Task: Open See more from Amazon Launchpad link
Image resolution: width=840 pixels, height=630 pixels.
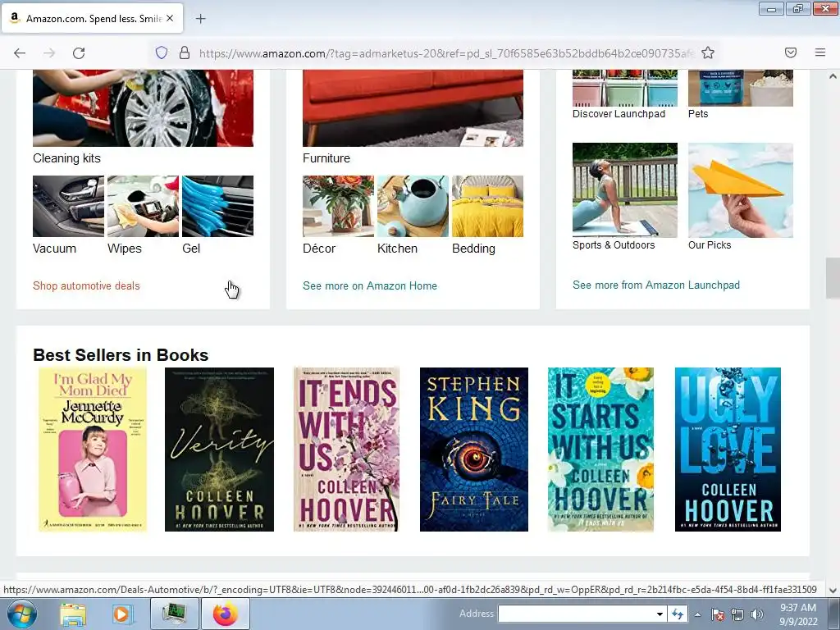Action: (x=656, y=285)
